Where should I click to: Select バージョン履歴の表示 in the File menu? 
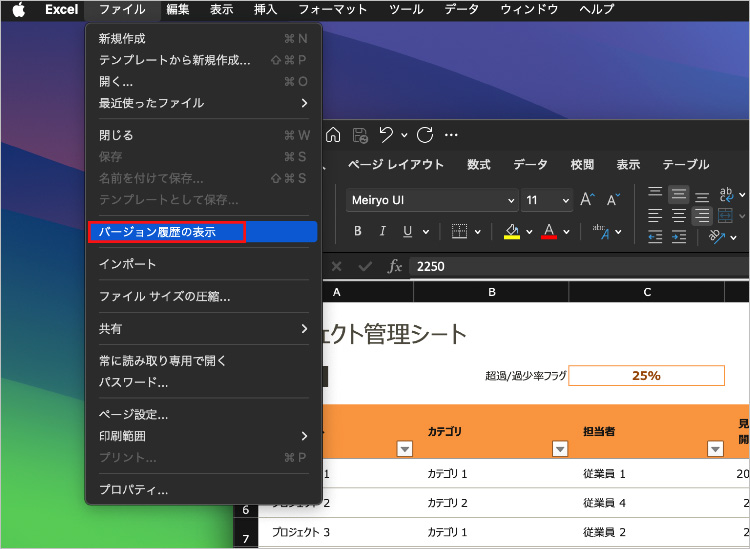click(204, 232)
